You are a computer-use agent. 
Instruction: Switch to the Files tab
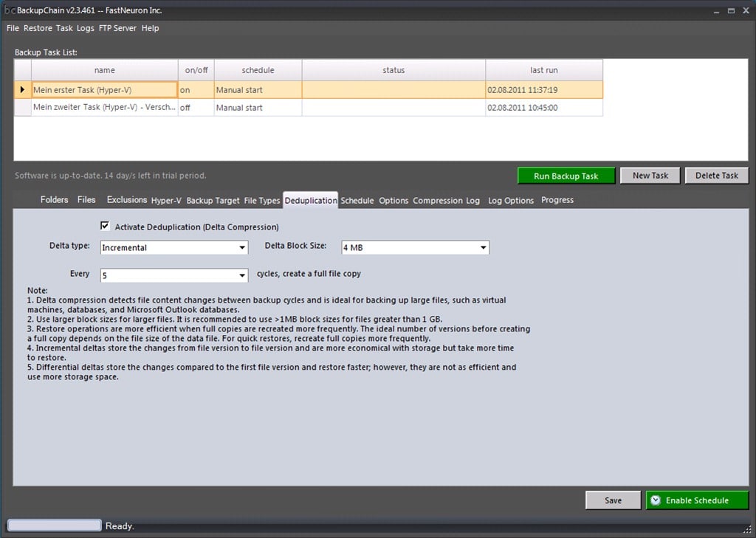(86, 199)
